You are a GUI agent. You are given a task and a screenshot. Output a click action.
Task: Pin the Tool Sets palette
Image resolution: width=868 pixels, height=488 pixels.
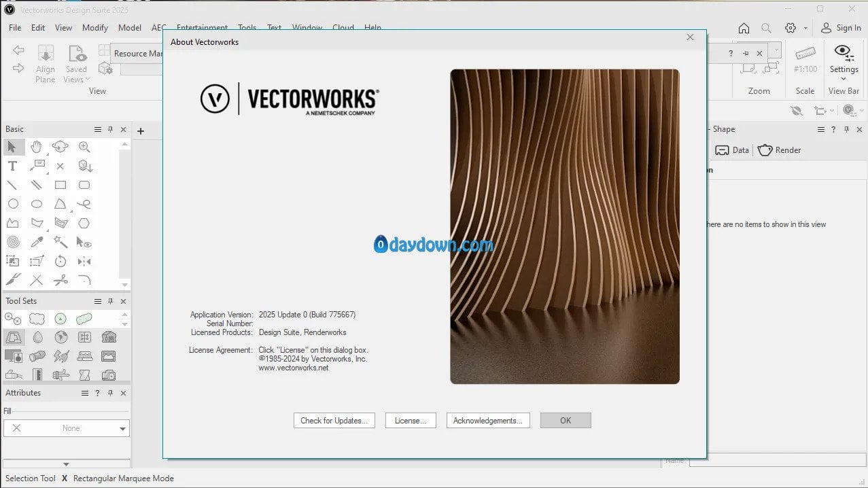pyautogui.click(x=110, y=301)
